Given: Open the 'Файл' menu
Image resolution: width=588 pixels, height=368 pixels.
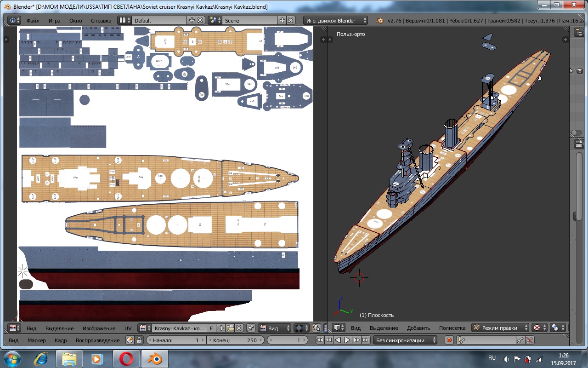Looking at the screenshot, I should [33, 21].
